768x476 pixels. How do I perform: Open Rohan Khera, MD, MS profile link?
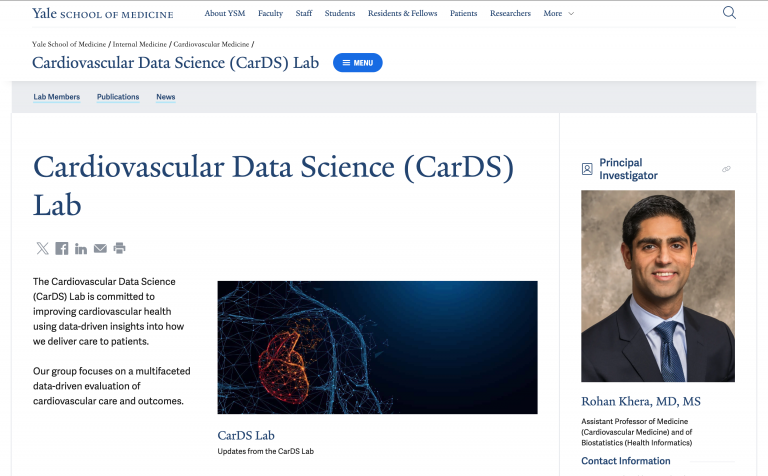click(641, 402)
